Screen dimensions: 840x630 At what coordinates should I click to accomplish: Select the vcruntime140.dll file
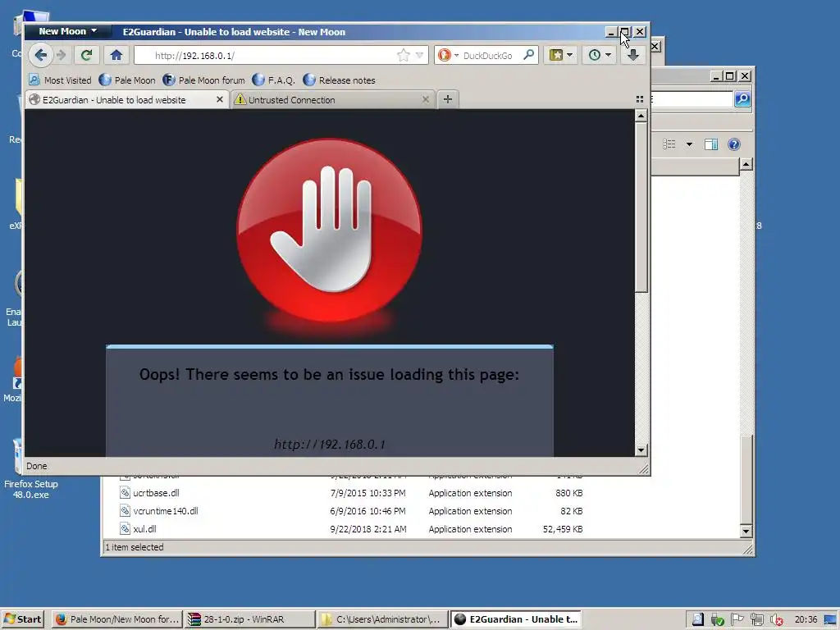click(166, 511)
